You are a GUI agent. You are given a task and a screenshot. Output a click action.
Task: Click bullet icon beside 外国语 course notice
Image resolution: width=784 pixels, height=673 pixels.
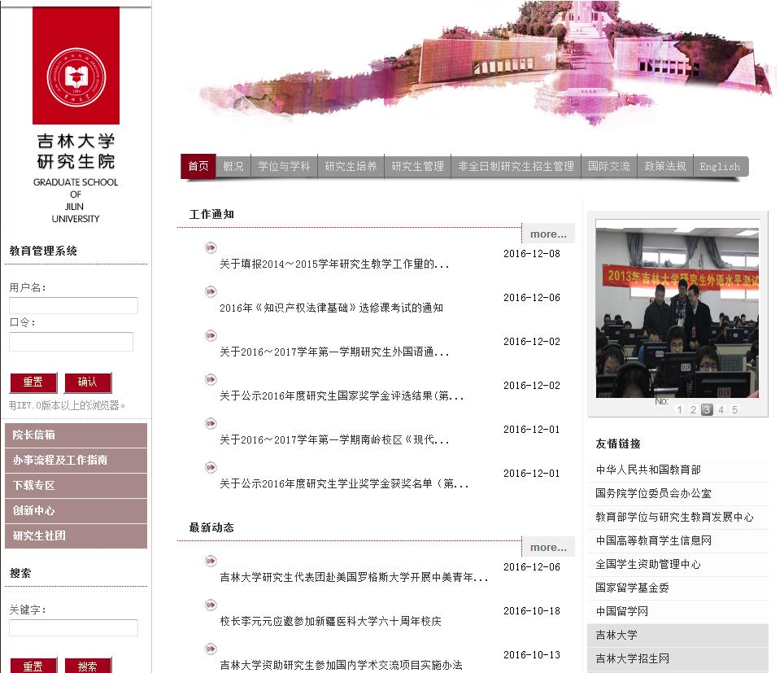tap(211, 335)
